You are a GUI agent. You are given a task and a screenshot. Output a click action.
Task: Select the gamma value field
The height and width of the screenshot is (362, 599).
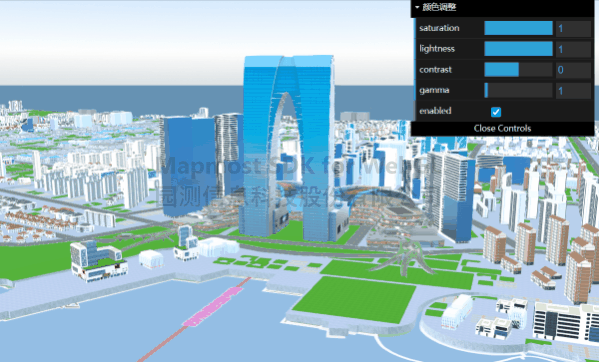click(573, 90)
